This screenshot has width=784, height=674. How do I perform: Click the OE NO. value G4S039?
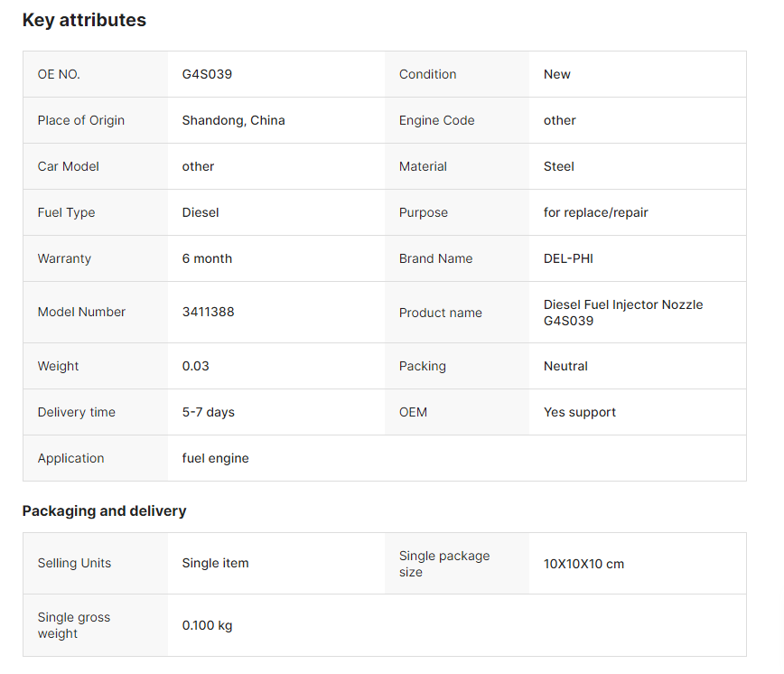click(207, 74)
